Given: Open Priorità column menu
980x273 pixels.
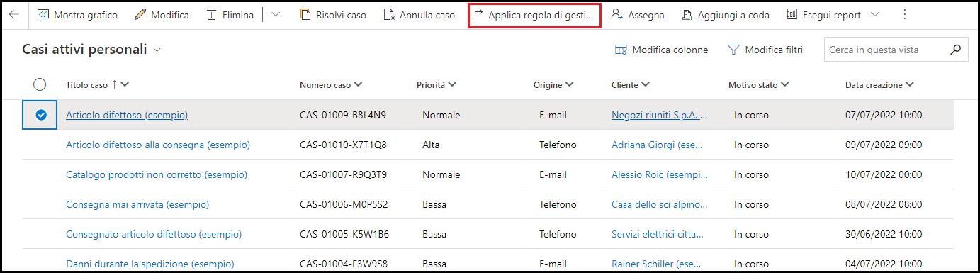Looking at the screenshot, I should 436,84.
